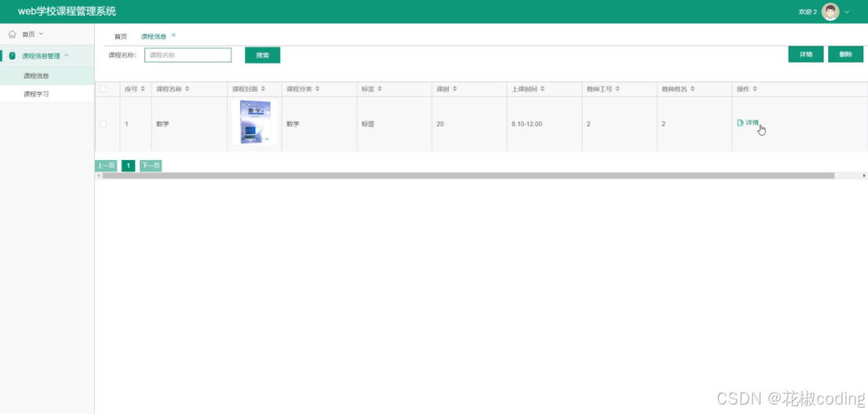
Task: Close the 课程信息 tab
Action: point(173,34)
